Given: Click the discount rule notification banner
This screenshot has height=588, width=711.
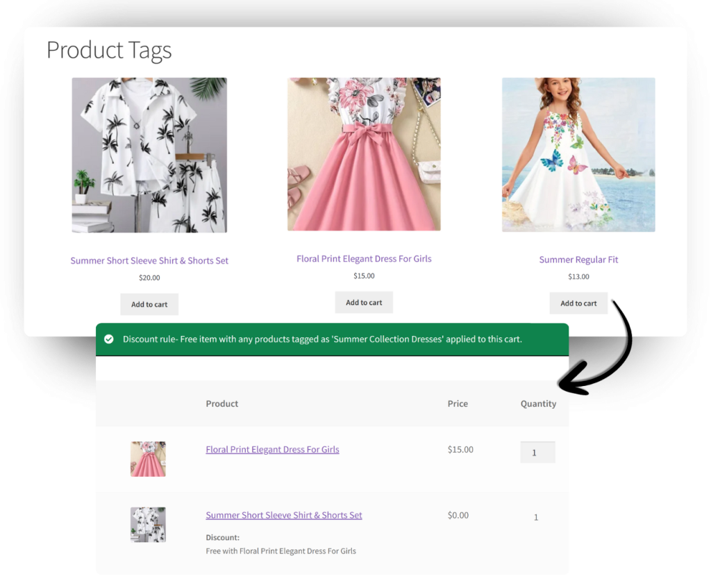Looking at the screenshot, I should [332, 339].
